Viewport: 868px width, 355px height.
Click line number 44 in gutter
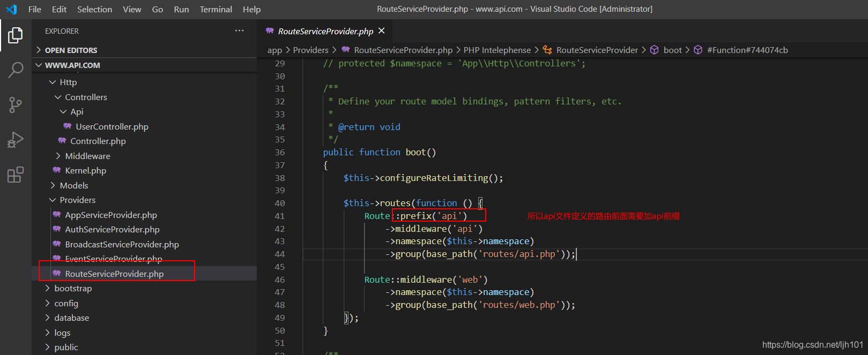pos(280,254)
